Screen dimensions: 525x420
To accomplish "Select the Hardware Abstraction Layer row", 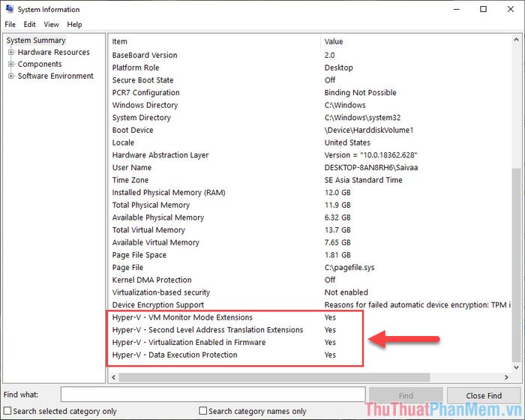I will point(311,154).
